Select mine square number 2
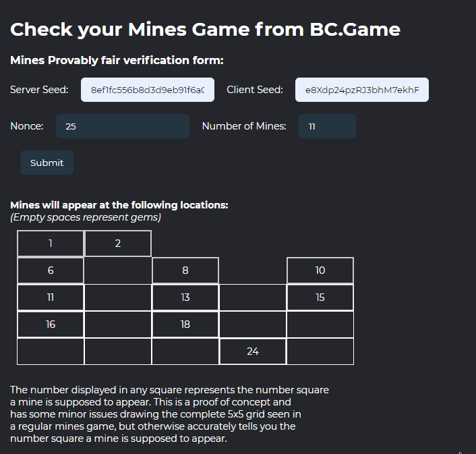Viewport: 476px width, 454px height. click(118, 244)
